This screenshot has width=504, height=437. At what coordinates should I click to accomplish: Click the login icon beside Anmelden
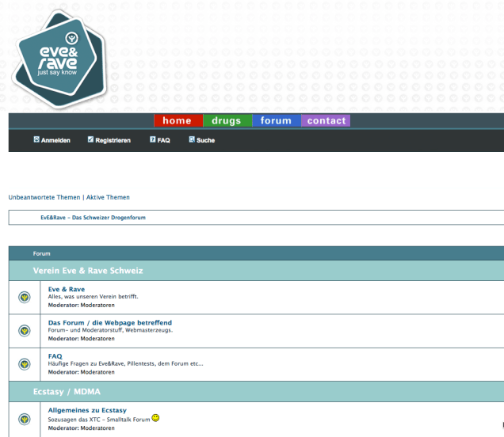36,139
